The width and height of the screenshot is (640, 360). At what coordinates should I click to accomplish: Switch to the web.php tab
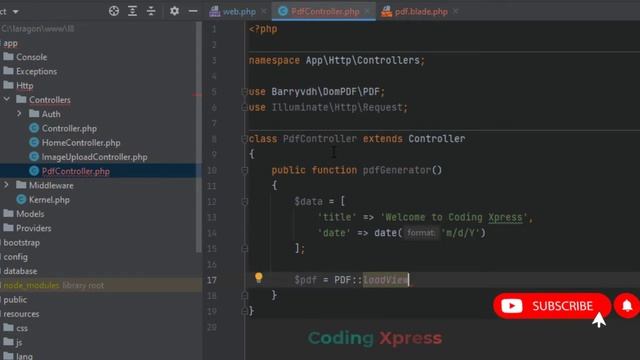[x=233, y=11]
